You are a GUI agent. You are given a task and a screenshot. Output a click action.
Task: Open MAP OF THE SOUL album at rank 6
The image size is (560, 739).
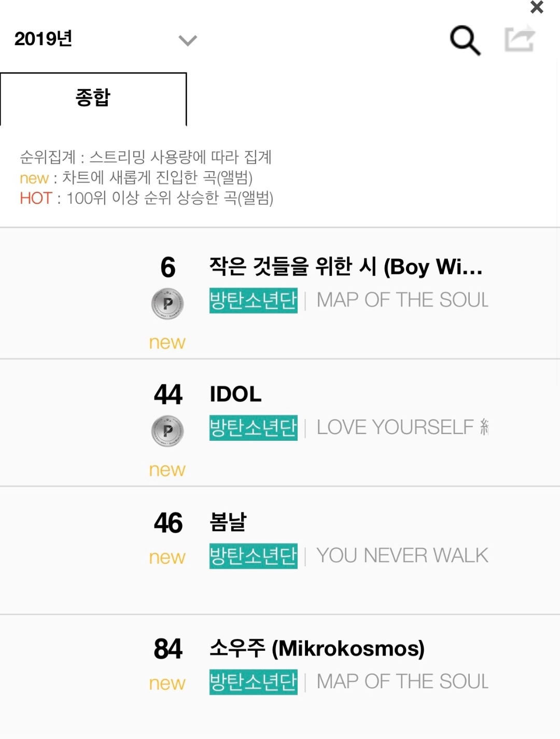(402, 300)
